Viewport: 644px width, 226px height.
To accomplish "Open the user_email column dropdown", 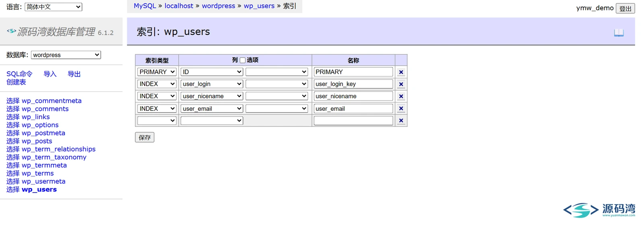I will [x=212, y=108].
